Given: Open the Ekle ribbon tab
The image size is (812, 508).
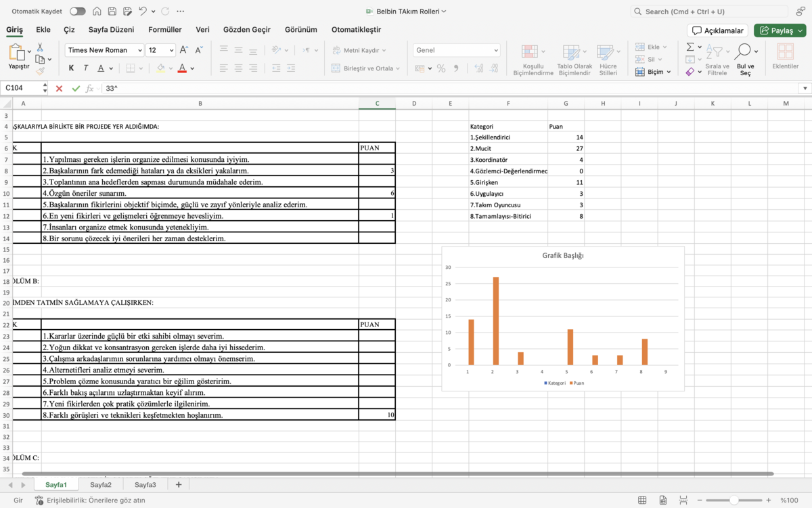Looking at the screenshot, I should pyautogui.click(x=43, y=30).
